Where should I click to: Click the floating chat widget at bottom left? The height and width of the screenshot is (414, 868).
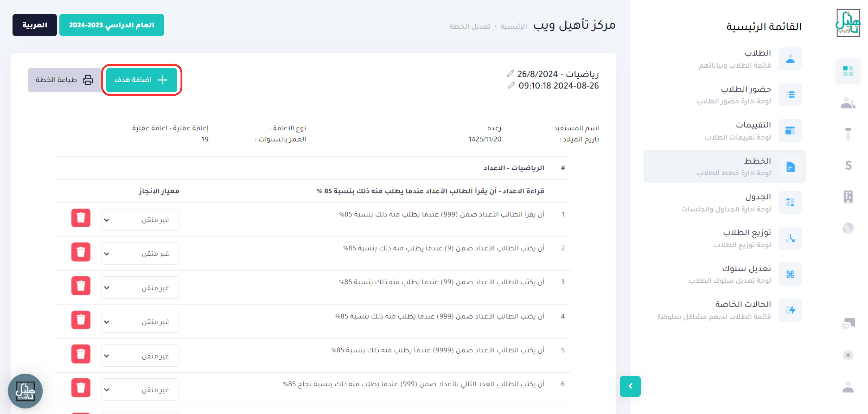(x=25, y=391)
